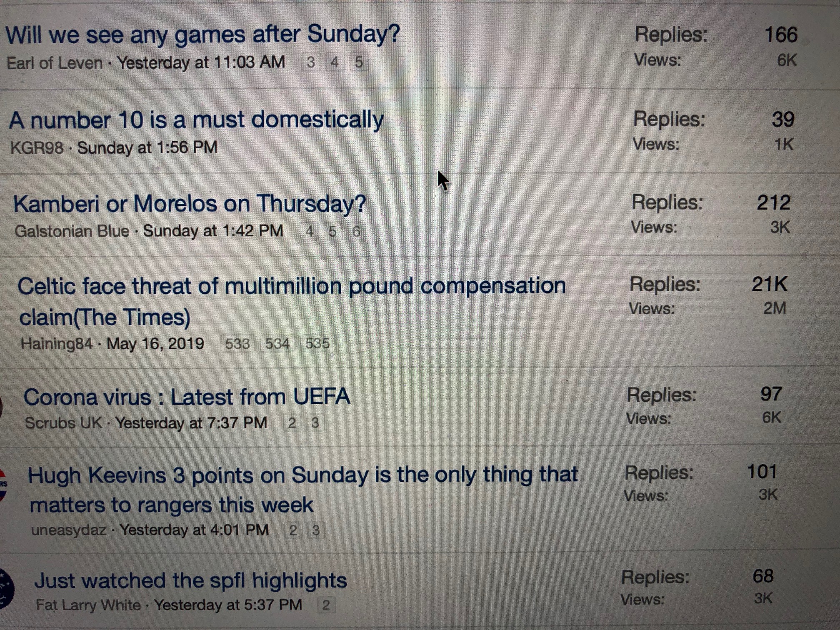840x630 pixels.
Task: View profile of user Fat Larry White
Action: click(x=88, y=605)
